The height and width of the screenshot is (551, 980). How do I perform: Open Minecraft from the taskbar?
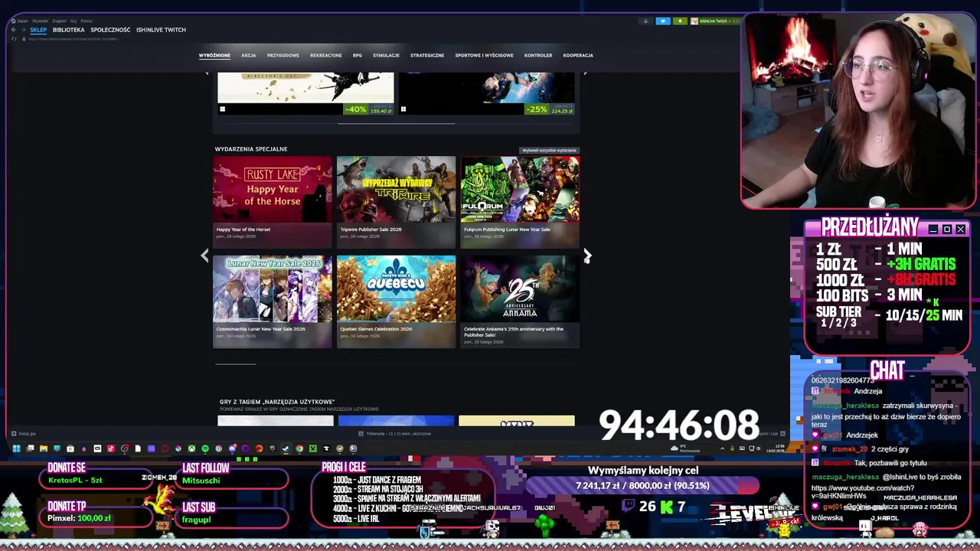point(313,448)
